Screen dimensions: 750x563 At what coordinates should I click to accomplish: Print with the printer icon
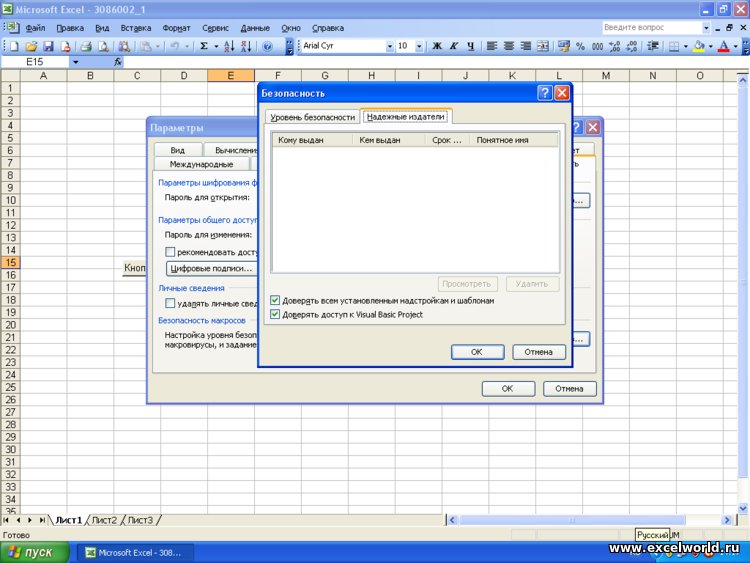pos(86,46)
